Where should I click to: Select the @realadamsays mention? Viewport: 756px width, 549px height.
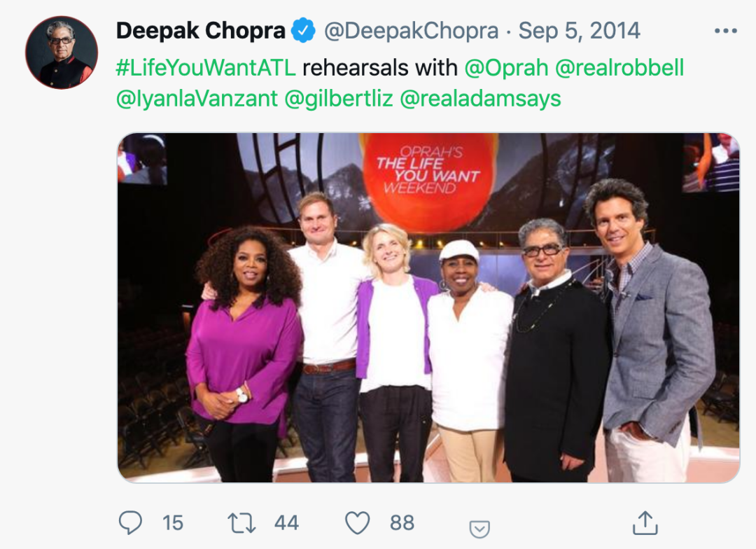tap(480, 99)
